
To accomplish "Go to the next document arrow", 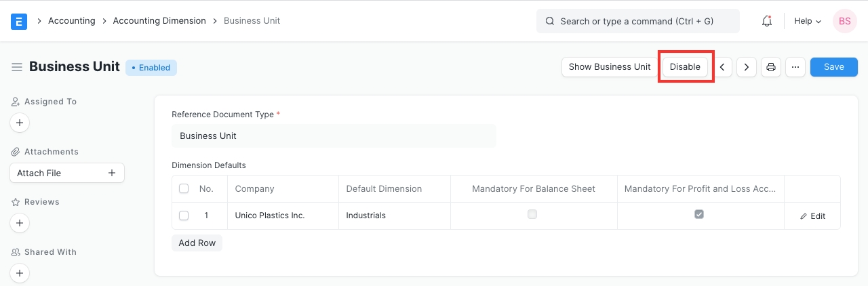I will 747,67.
